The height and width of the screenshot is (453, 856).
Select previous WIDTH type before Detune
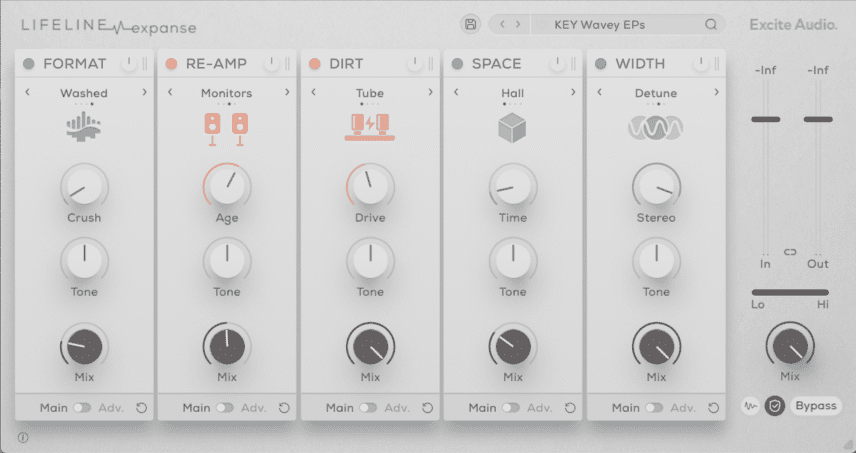pos(599,92)
